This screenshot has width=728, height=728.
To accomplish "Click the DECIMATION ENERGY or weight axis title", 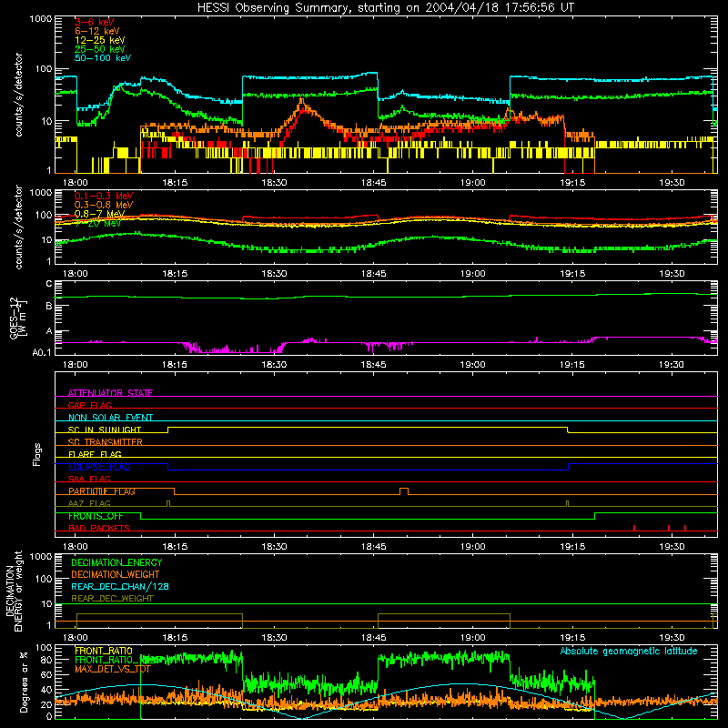I will (x=14, y=591).
